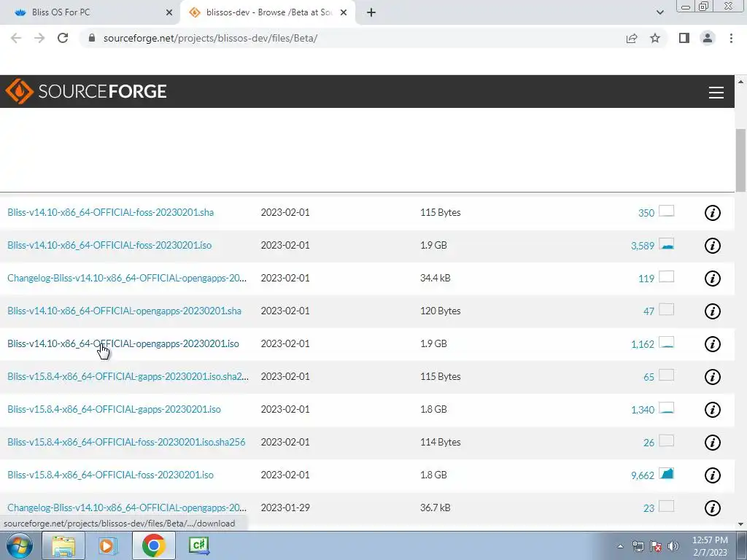Download Bliss-v14.10 opengapps-20230201.iso
The height and width of the screenshot is (560, 747).
coord(123,344)
